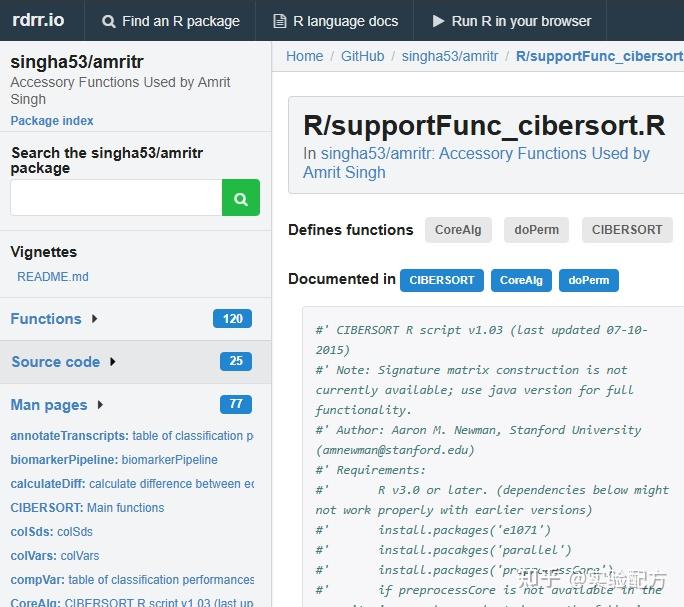Click the package search input field

pyautogui.click(x=116, y=198)
